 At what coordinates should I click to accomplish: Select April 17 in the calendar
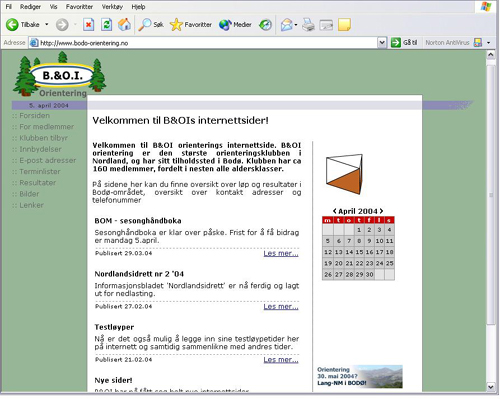379,252
